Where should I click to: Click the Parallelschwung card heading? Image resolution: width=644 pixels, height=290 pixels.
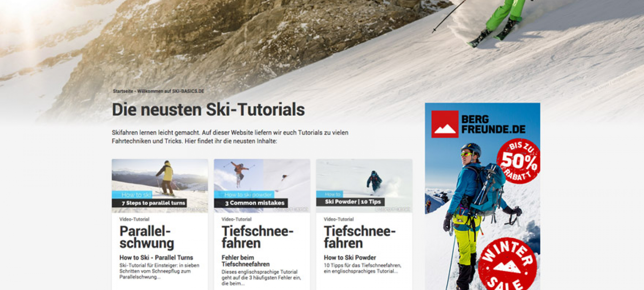pos(147,237)
